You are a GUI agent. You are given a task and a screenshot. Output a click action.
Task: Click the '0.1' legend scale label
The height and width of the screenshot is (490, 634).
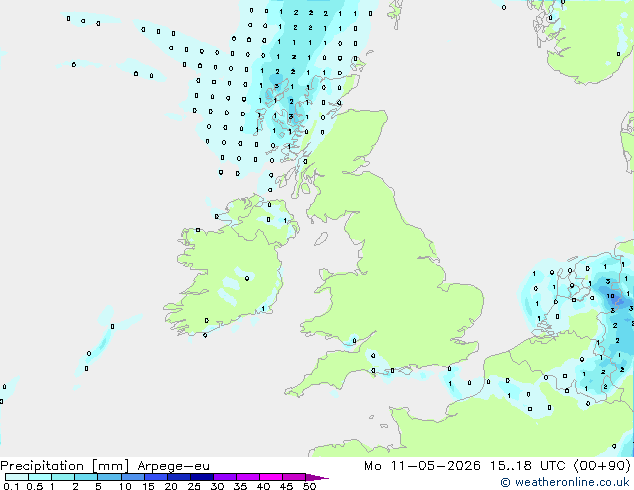click(x=11, y=486)
